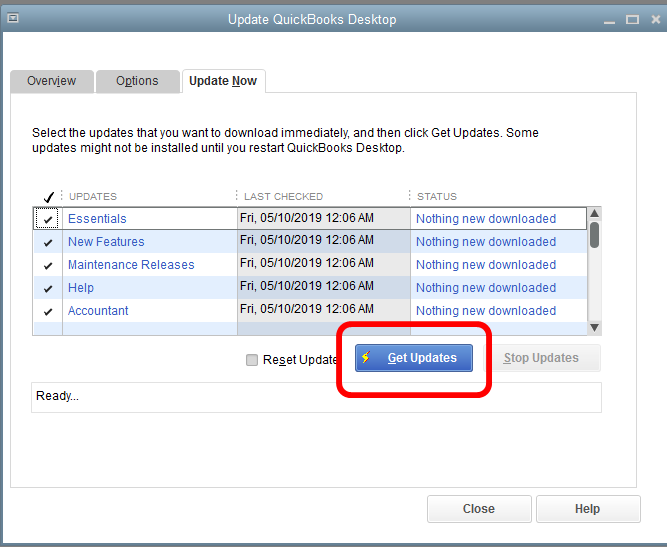
Task: Click the Accountant update link
Action: 98,311
